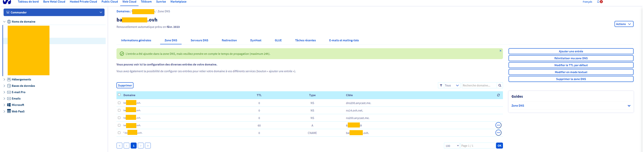Click the search magnifier icon
The width and height of the screenshot is (644, 152).
[500, 86]
